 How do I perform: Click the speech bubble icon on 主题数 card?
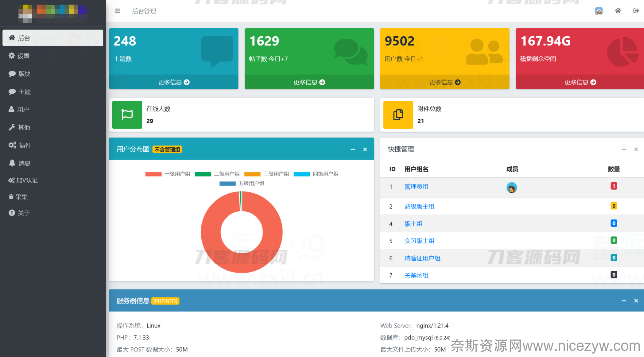(217, 51)
